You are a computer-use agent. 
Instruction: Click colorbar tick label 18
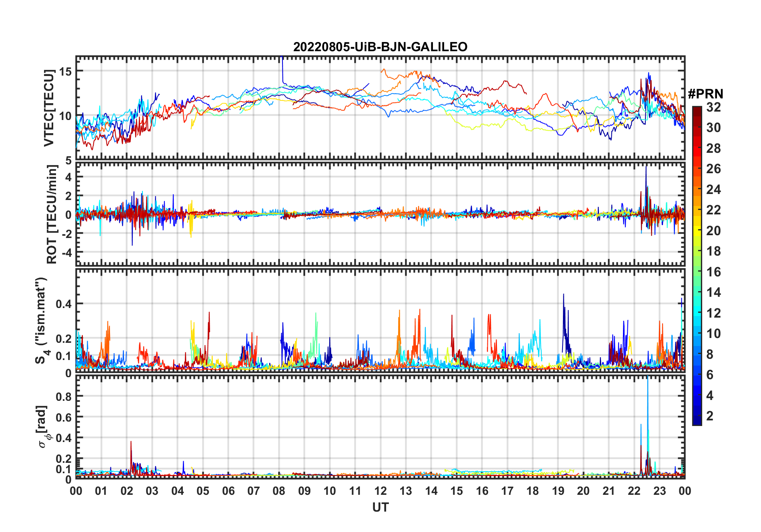point(713,251)
